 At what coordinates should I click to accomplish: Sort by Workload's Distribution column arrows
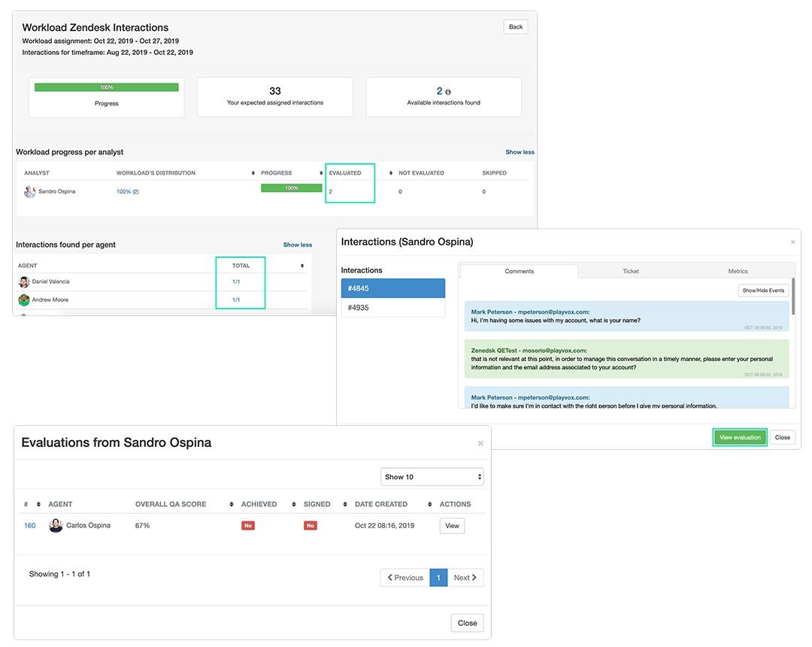(x=253, y=173)
